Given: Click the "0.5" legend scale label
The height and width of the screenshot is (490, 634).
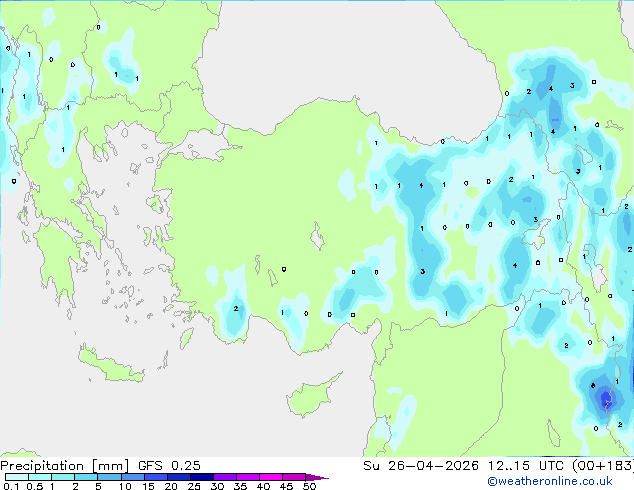Looking at the screenshot, I should (35, 486).
